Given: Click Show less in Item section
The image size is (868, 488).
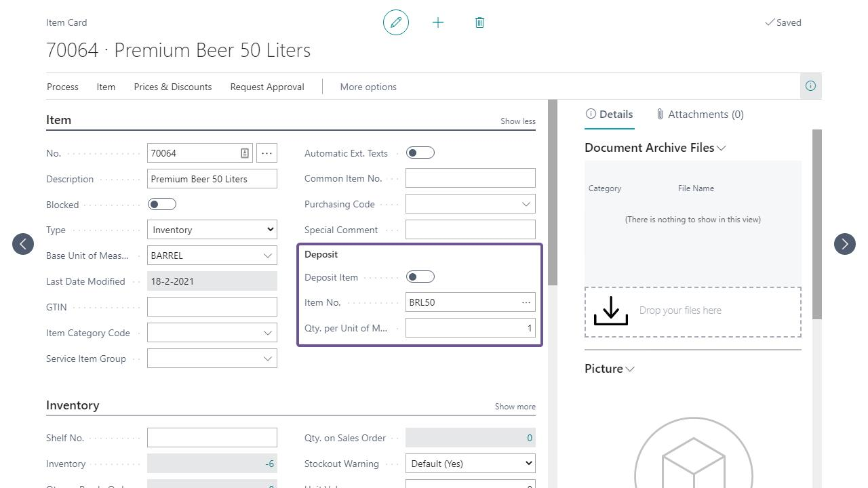Looking at the screenshot, I should click(517, 121).
